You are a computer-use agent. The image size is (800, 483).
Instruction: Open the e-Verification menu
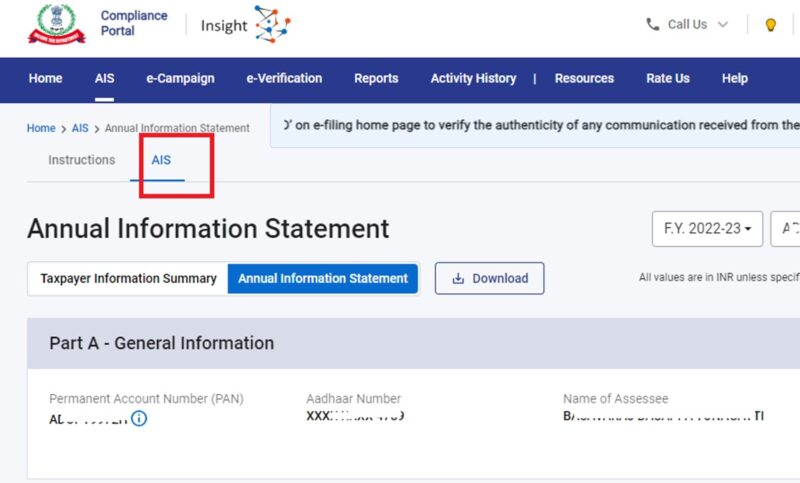tap(284, 79)
